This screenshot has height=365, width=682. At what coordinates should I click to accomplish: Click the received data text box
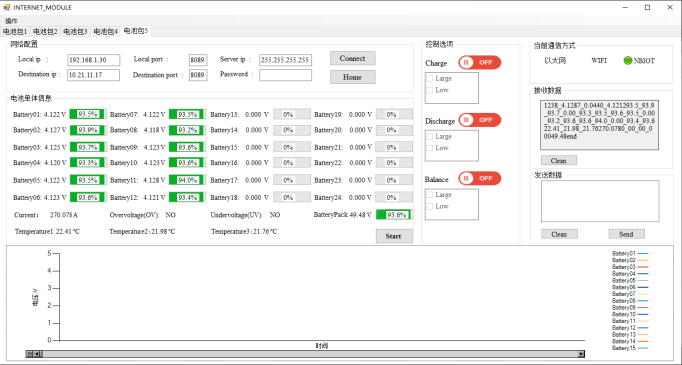(599, 125)
